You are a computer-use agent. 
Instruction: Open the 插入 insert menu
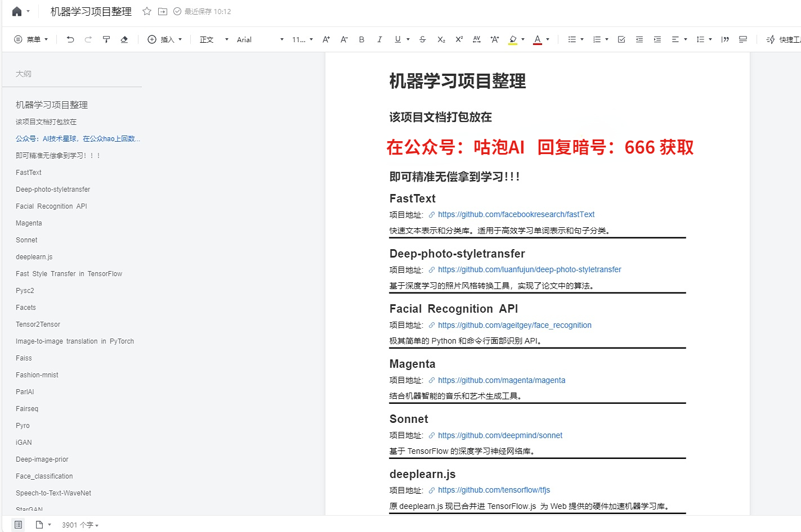click(x=165, y=39)
